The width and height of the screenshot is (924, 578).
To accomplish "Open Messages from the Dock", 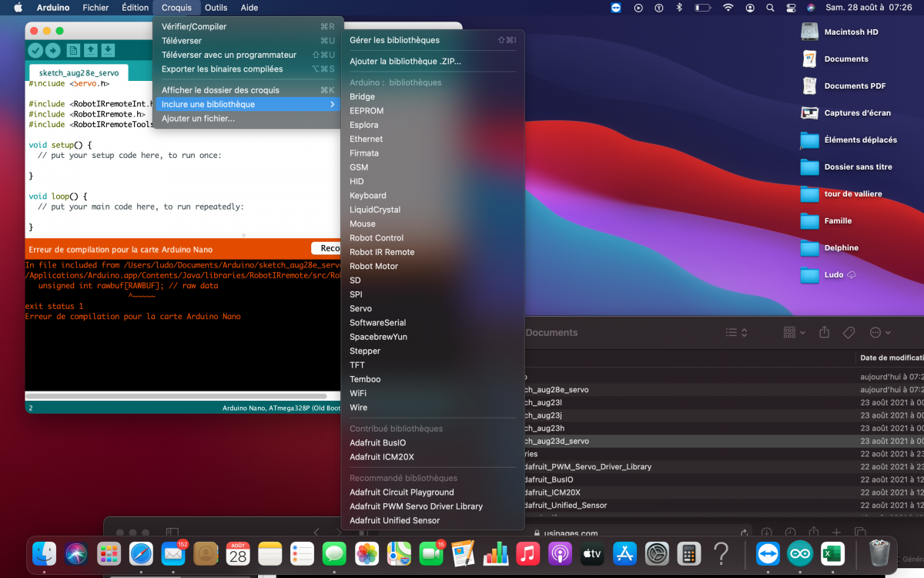I will [x=334, y=553].
